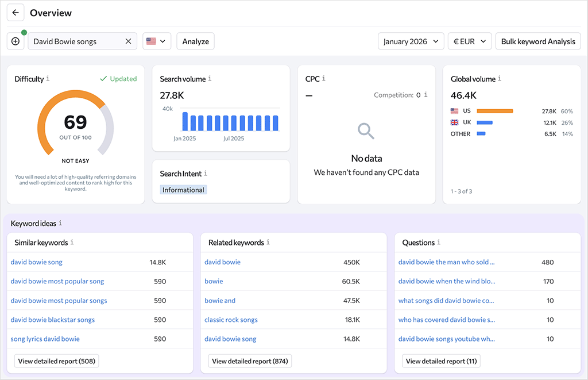The width and height of the screenshot is (588, 380).
Task: Open the 'classic rock songs' related keyword
Action: [x=231, y=320]
